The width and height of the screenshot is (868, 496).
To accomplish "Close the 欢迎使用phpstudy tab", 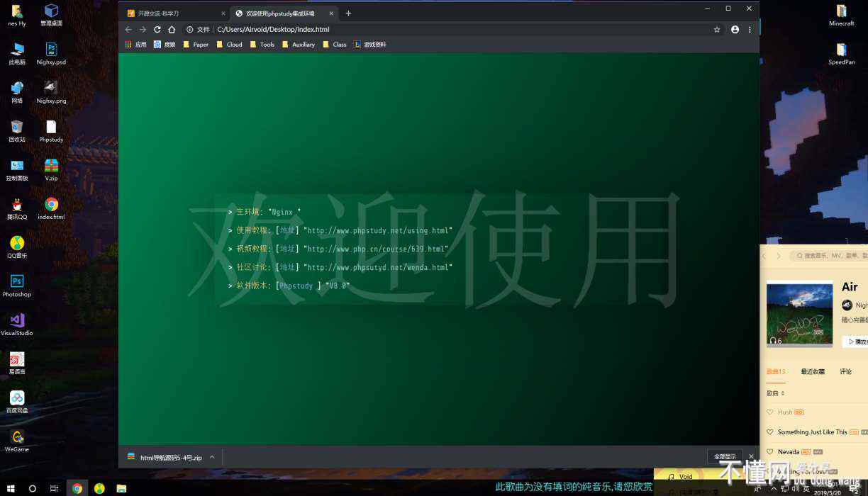I will [x=330, y=13].
